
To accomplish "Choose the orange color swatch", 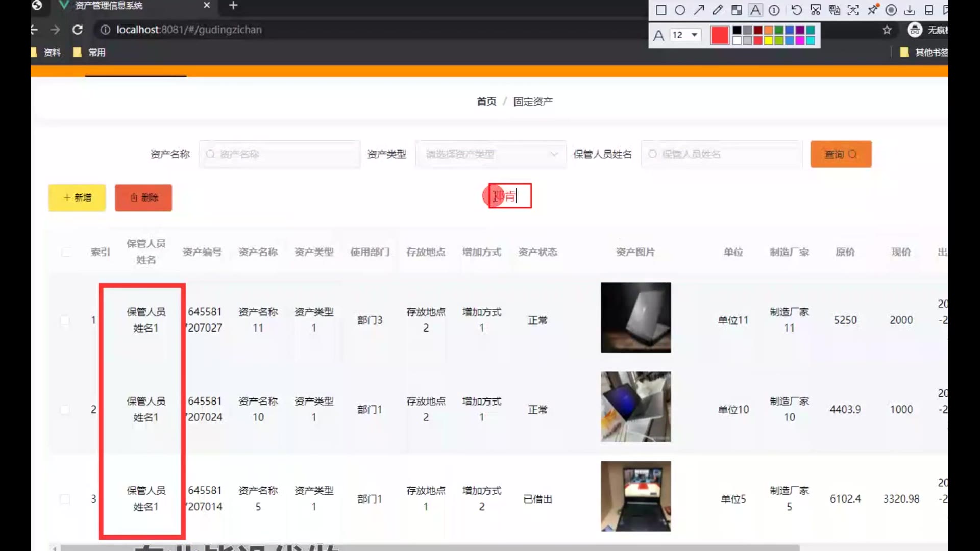I will [x=769, y=30].
